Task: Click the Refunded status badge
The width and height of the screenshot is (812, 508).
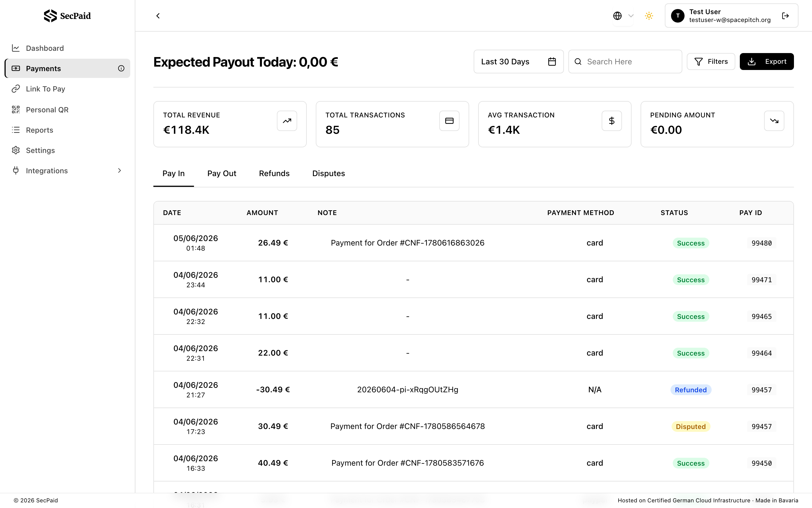Action: pos(691,390)
